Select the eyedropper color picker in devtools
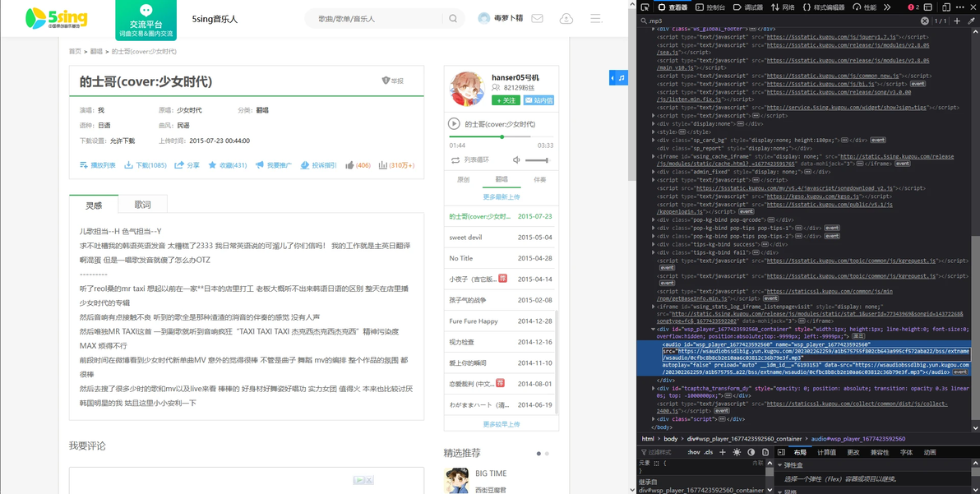This screenshot has height=494, width=980. [971, 21]
